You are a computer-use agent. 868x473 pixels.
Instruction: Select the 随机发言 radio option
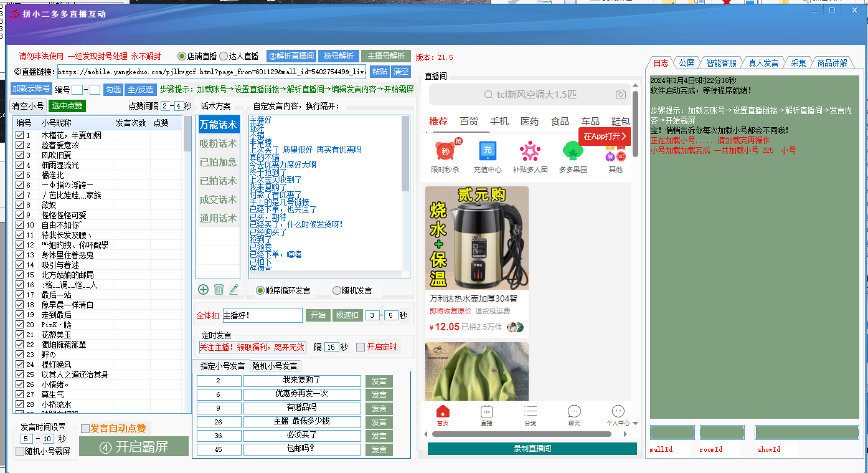[337, 290]
